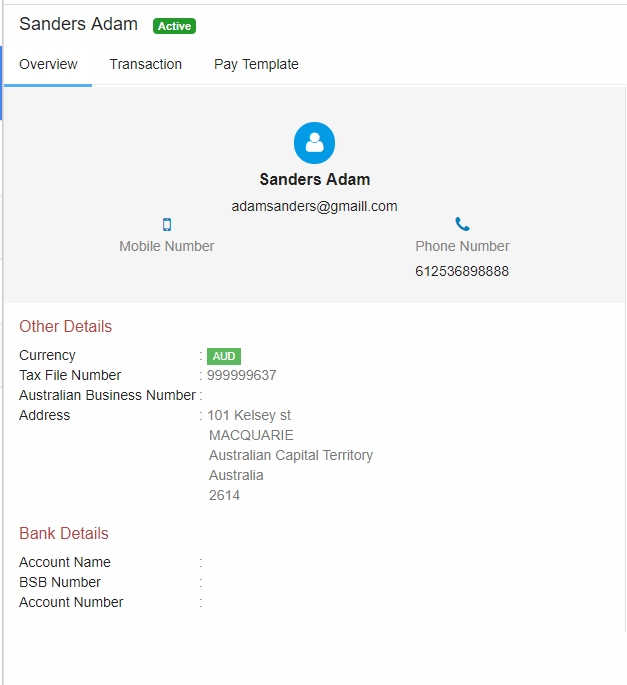627x685 pixels.
Task: Click the Bank Details section heading
Action: (x=64, y=533)
